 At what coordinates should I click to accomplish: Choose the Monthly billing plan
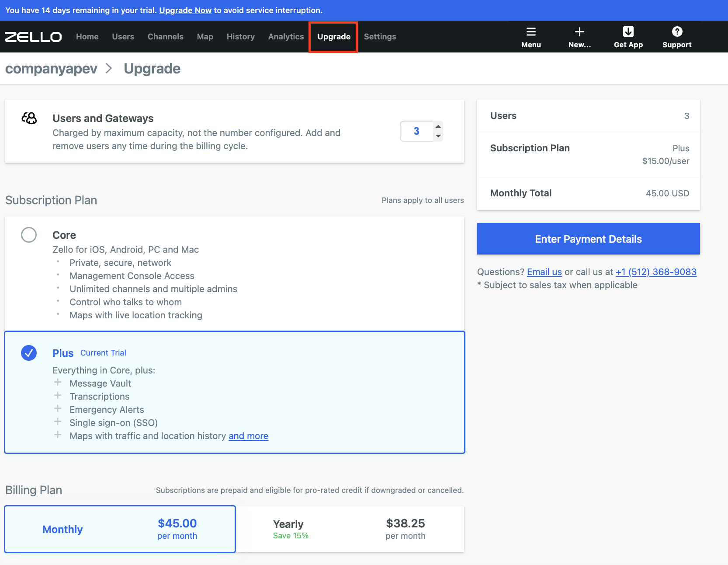[x=120, y=529]
